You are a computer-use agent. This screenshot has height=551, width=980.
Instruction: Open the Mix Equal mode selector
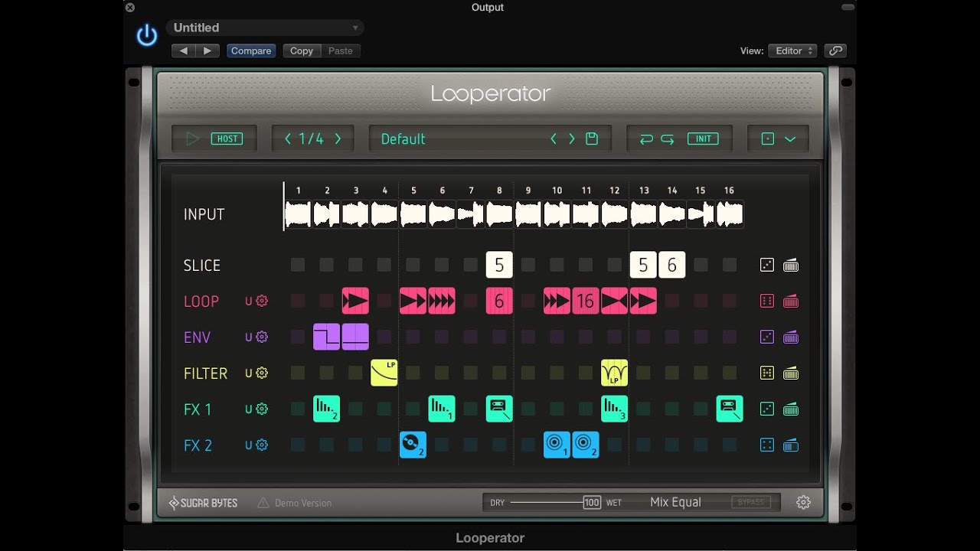coord(675,502)
